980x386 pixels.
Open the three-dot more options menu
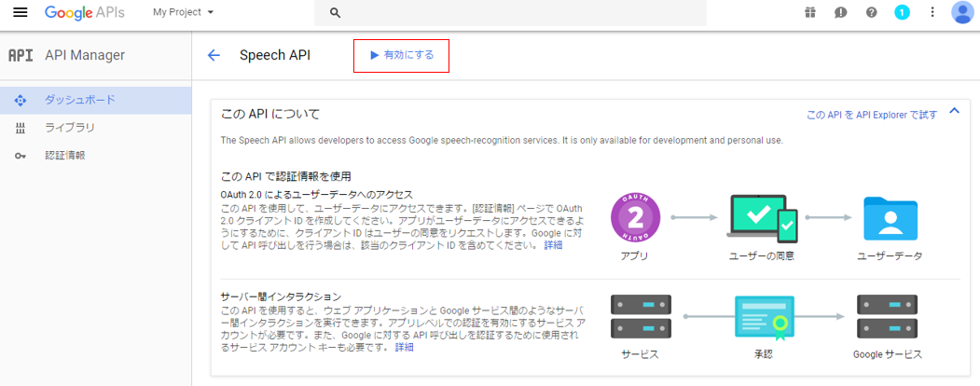(932, 12)
